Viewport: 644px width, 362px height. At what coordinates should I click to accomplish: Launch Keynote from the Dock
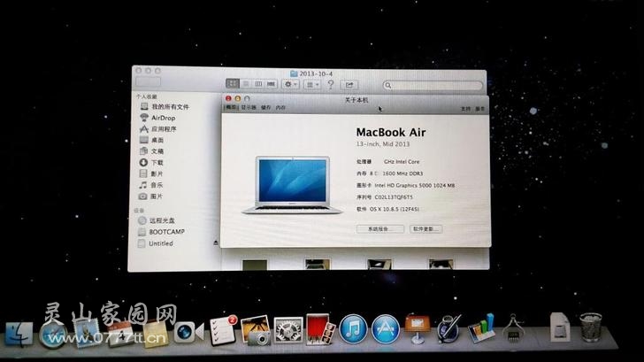418,328
